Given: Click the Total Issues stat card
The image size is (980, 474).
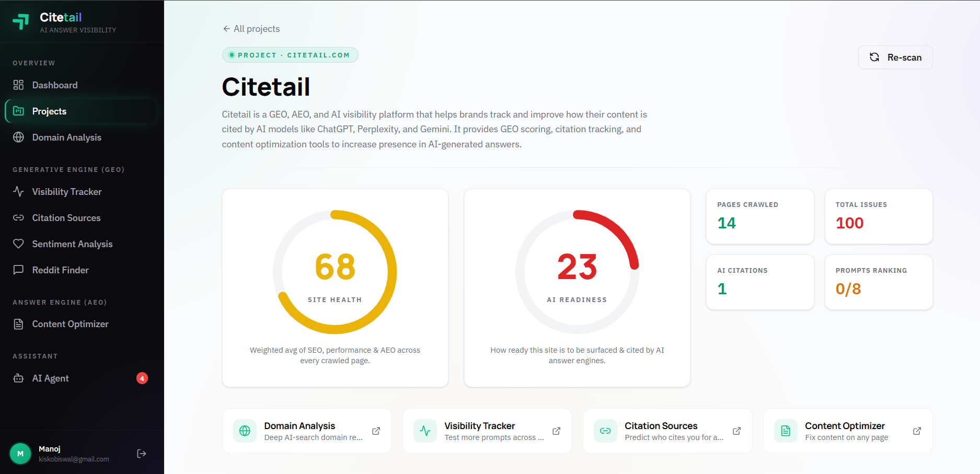Looking at the screenshot, I should (x=879, y=216).
